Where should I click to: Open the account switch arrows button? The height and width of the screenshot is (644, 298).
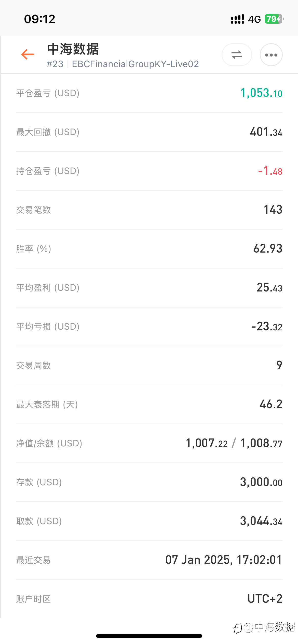click(x=237, y=55)
